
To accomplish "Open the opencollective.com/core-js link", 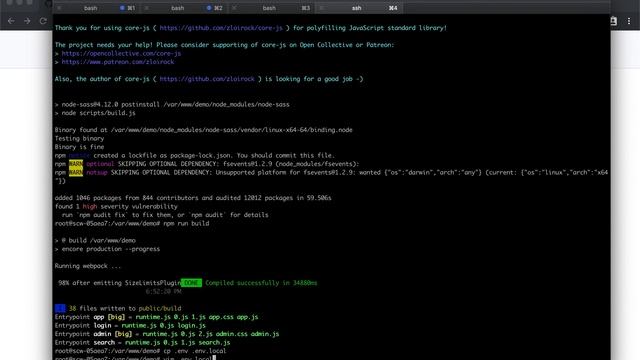I will tap(121, 53).
